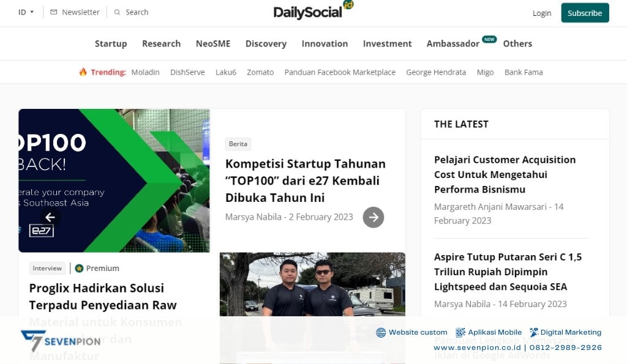Open trending topic DishServe
The image size is (627, 364).
(187, 72)
